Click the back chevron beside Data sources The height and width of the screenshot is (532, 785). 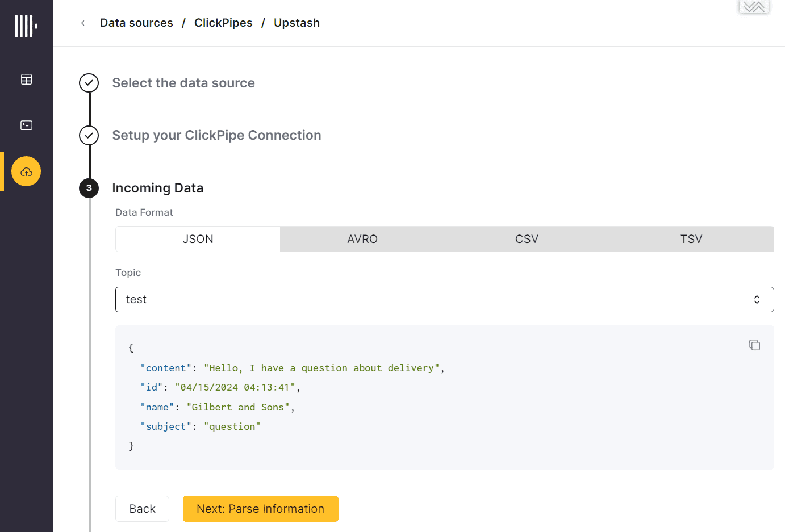pos(83,23)
